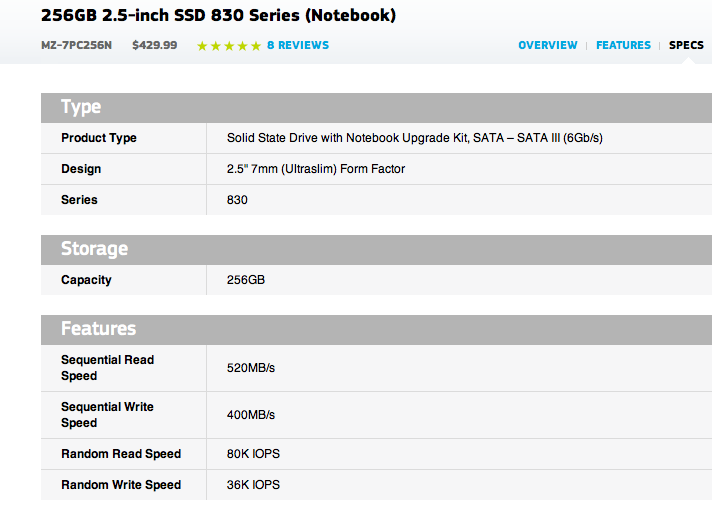This screenshot has height=508, width=712.
Task: Click the MZ-7PC256N model number
Action: (x=76, y=45)
